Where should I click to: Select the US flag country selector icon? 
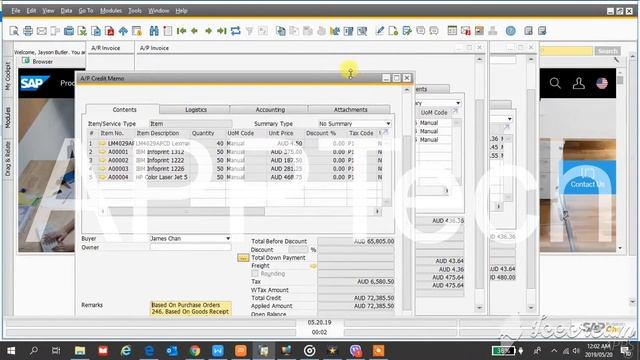tap(602, 83)
